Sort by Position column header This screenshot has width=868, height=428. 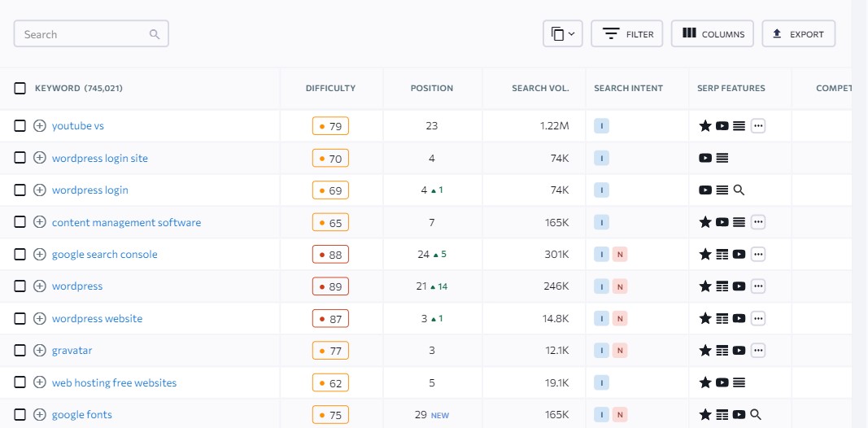tap(432, 88)
